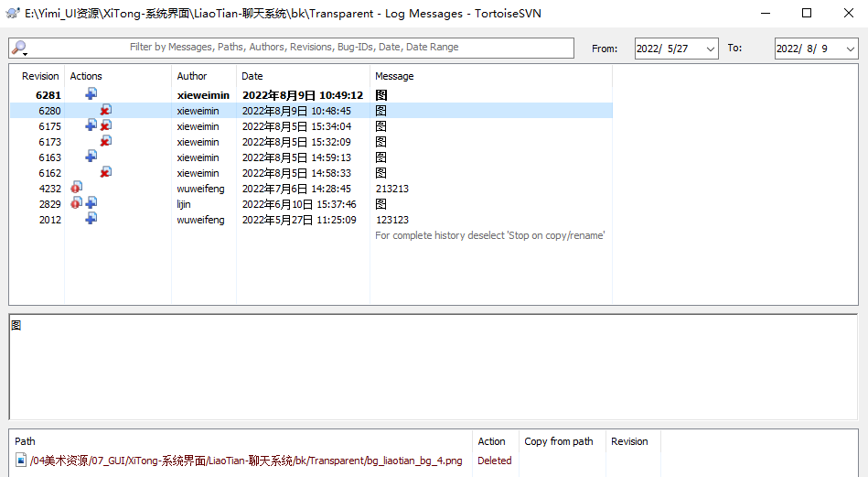This screenshot has width=868, height=477.
Task: Click the TortoiseSVN title bar app icon
Action: (x=13, y=14)
